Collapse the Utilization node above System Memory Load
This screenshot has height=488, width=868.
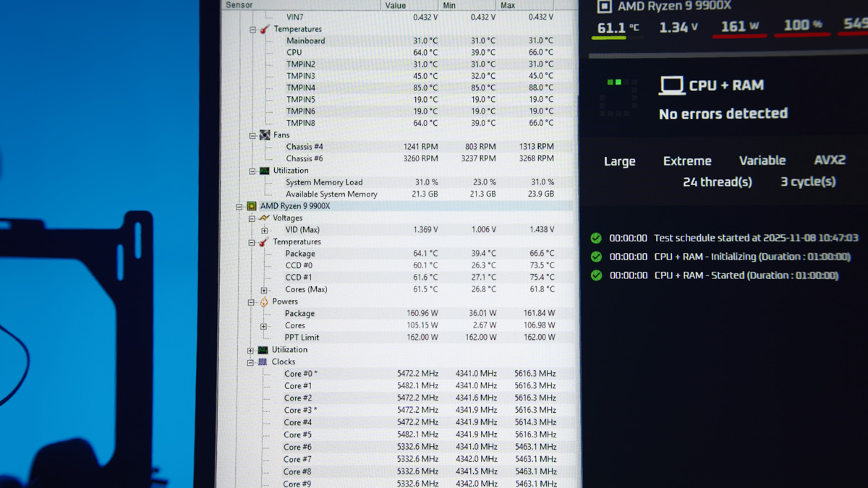[x=252, y=171]
